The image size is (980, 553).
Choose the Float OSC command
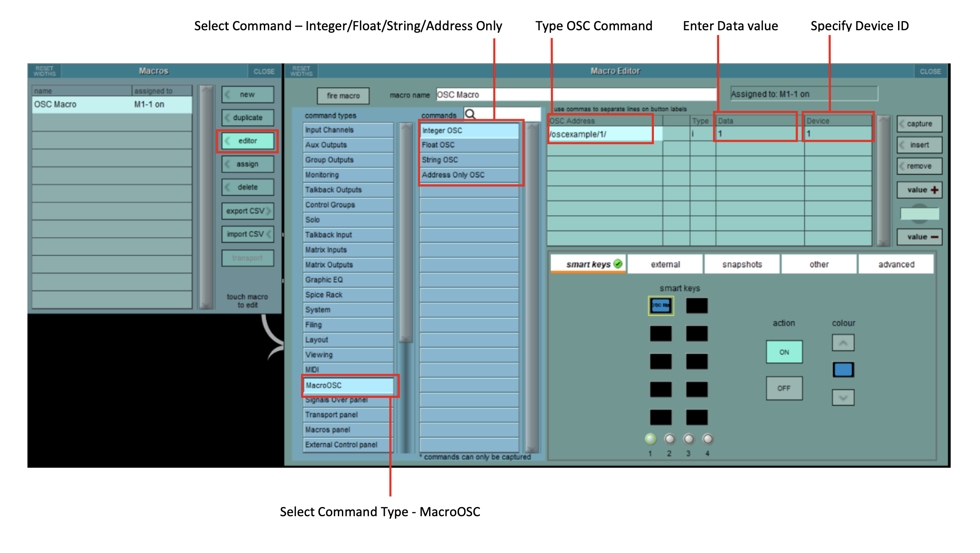469,145
